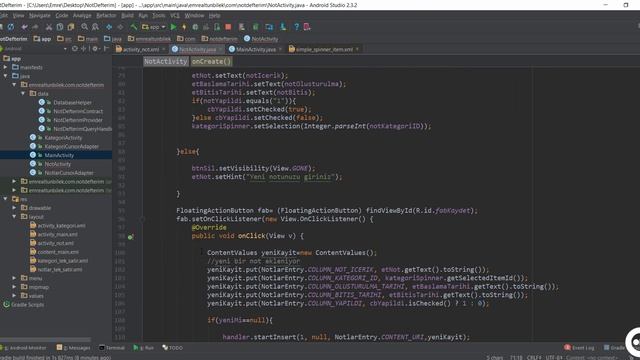This screenshot has height=360, width=640.
Task: Open the VCS menu
Action: click(175, 16)
